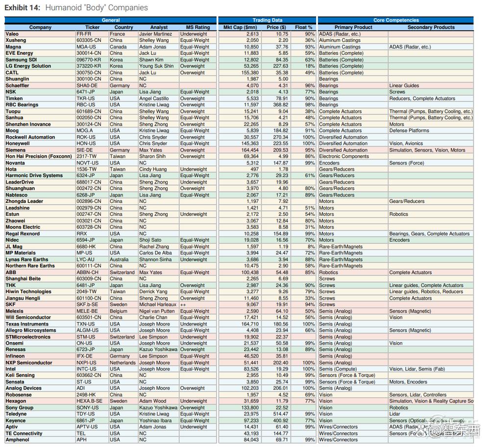Select 'Lynas Rare Earths' company cell
Viewport: 490px width, 448px height.
(x=26, y=259)
